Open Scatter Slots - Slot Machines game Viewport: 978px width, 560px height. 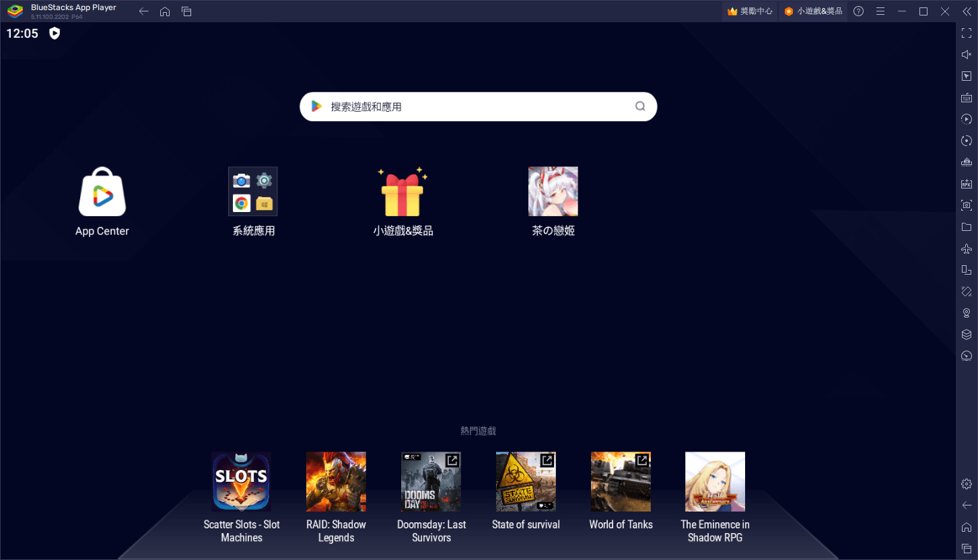(x=242, y=482)
